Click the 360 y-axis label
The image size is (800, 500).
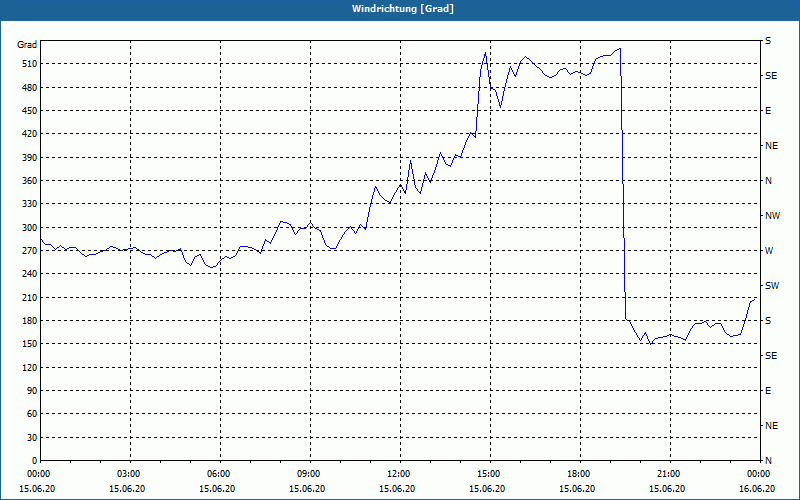[x=30, y=181]
